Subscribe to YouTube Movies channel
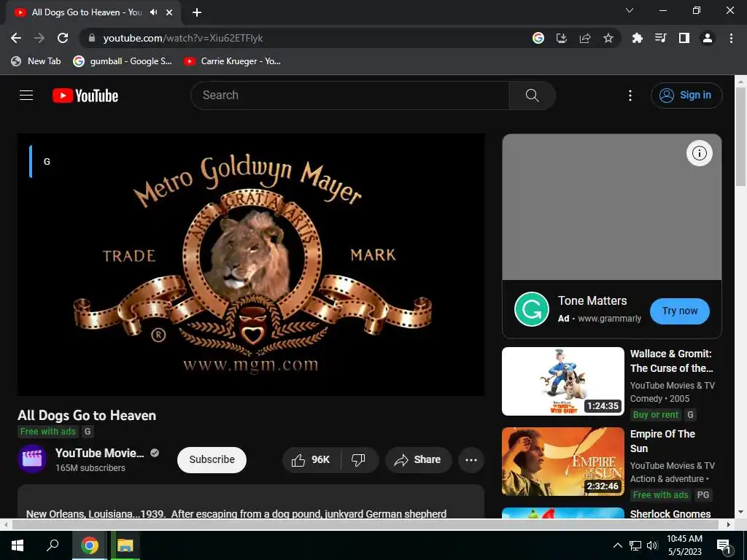Viewport: 747px width, 560px height. click(x=212, y=459)
